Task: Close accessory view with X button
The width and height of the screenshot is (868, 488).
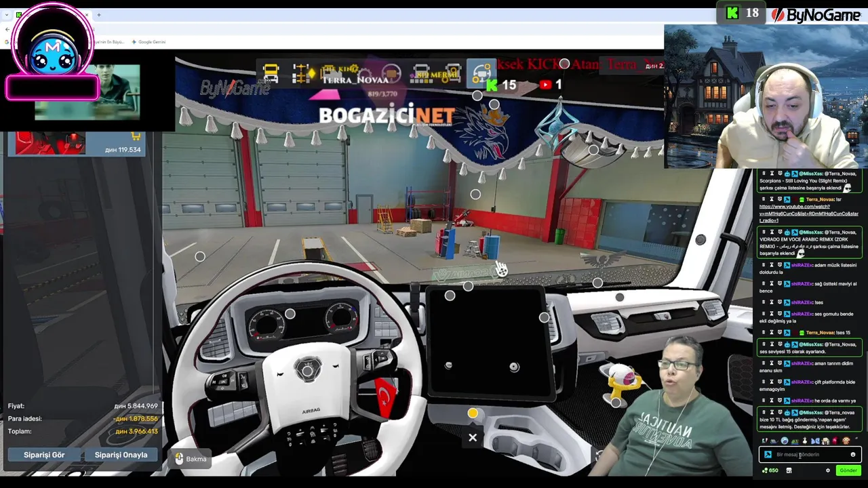Action: pos(473,438)
